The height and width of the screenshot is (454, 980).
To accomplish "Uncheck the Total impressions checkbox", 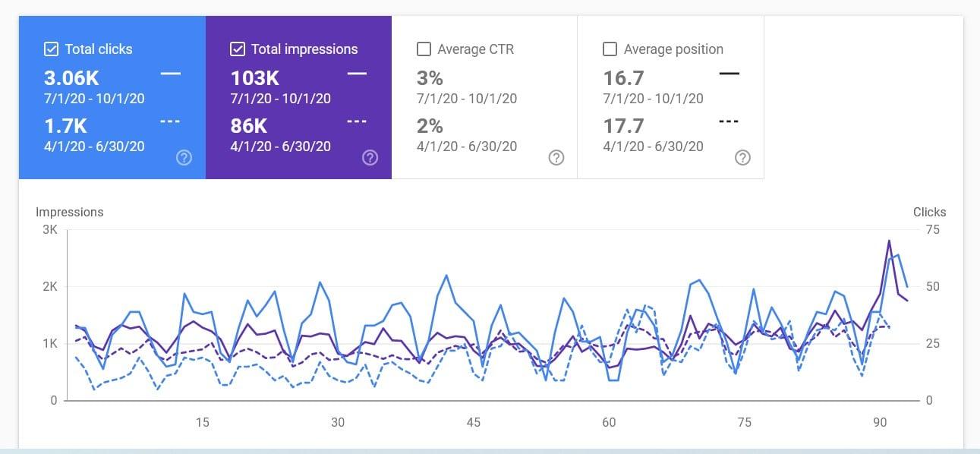I will 238,49.
